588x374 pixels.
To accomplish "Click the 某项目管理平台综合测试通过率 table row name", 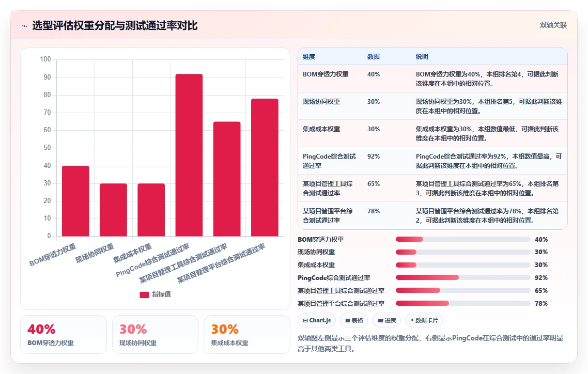I will point(328,215).
